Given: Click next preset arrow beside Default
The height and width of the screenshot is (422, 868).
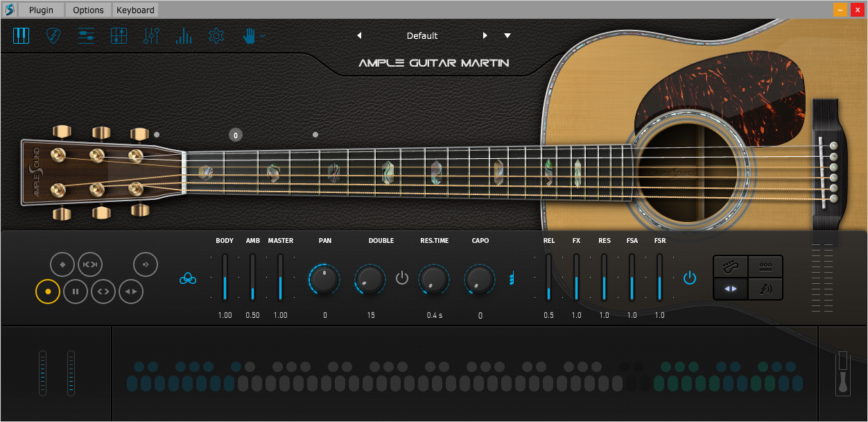Looking at the screenshot, I should pyautogui.click(x=484, y=35).
